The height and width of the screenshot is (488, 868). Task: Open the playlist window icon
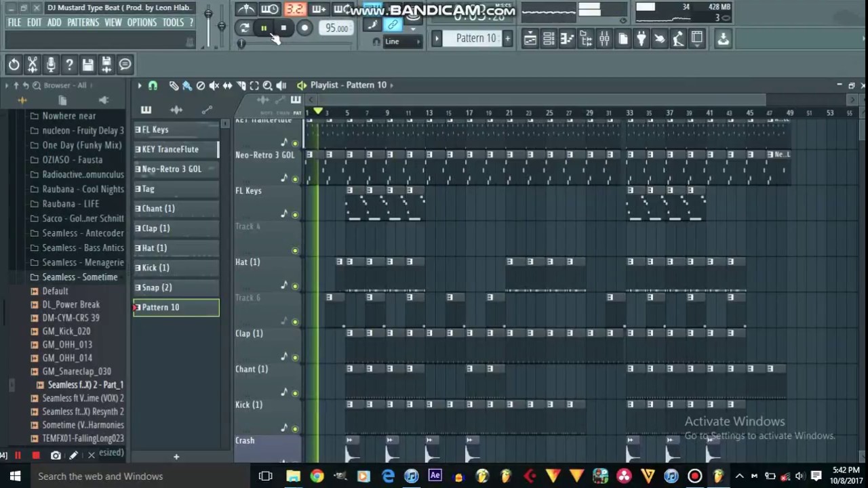click(530, 39)
